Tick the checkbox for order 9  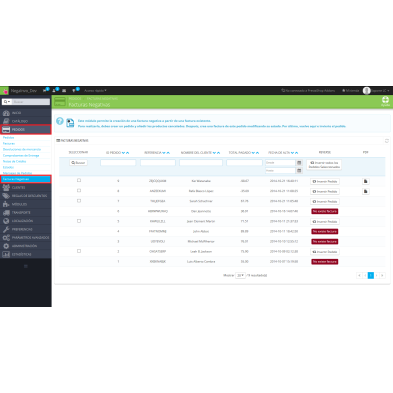click(79, 180)
